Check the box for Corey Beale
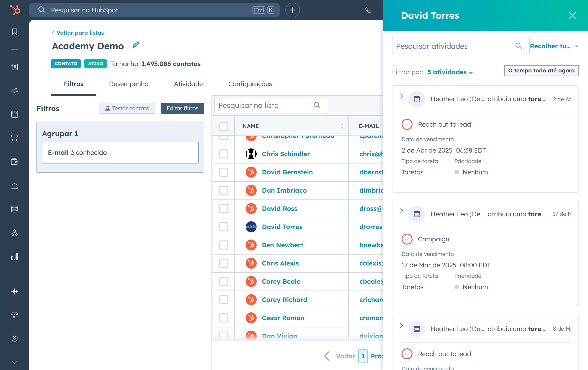Screen dimensions: 588x370 (224, 281)
